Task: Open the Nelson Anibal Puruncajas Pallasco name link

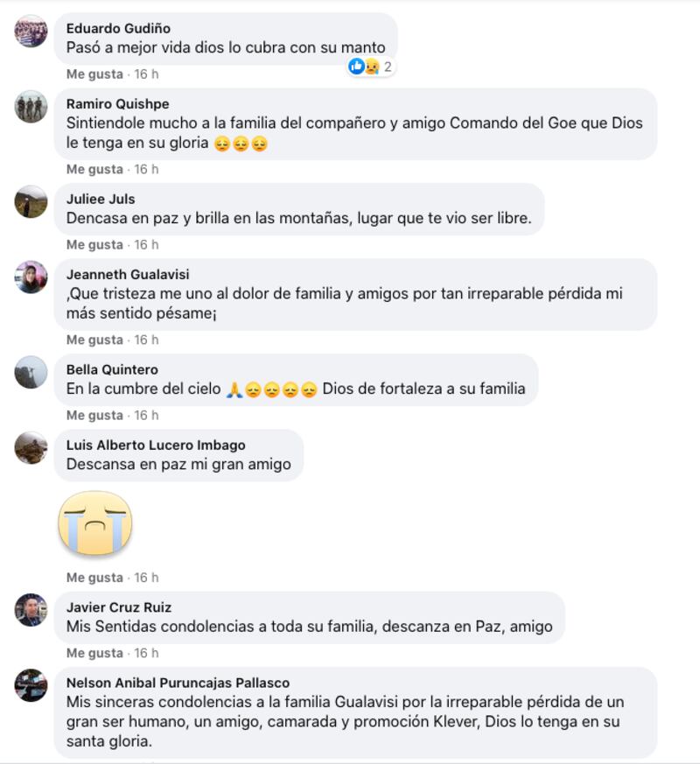Action: [x=178, y=683]
